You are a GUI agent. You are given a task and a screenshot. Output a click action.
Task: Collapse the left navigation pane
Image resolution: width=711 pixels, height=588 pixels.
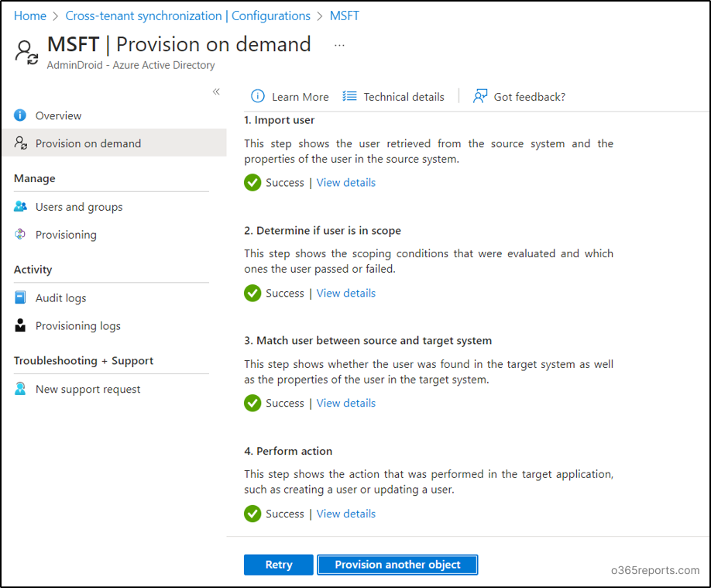[216, 91]
